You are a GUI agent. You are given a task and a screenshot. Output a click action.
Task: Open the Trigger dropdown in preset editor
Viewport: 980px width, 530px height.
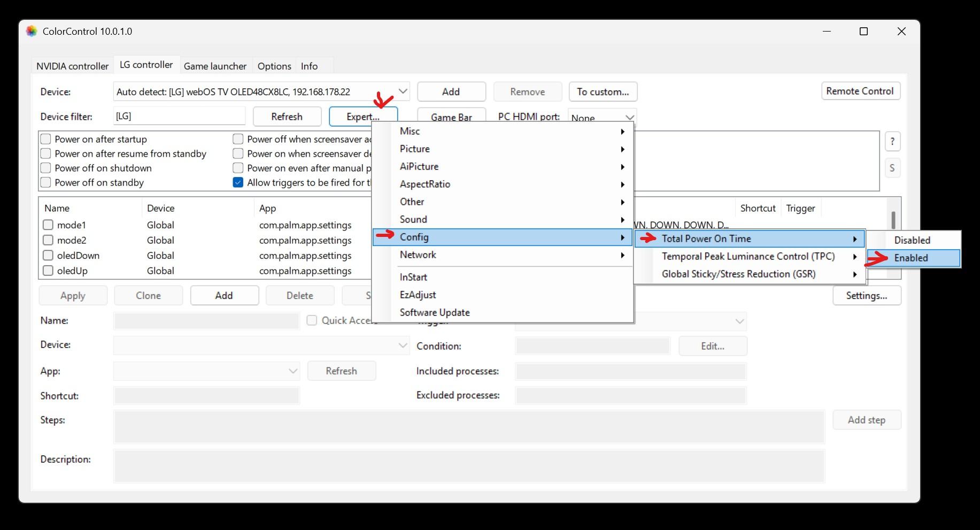click(631, 321)
